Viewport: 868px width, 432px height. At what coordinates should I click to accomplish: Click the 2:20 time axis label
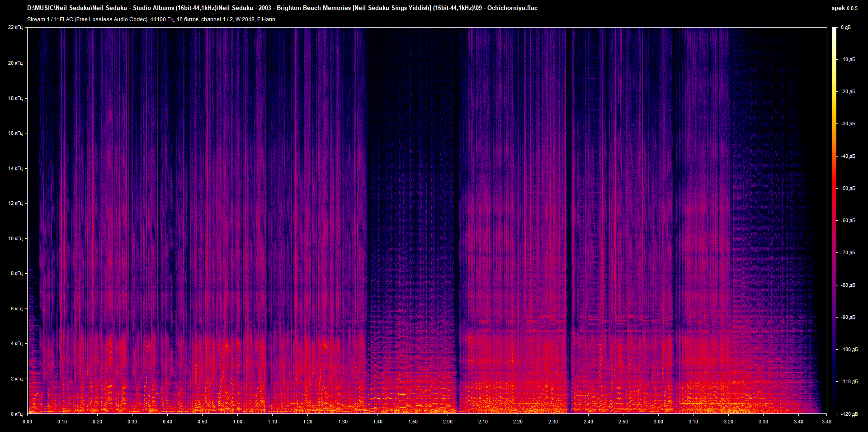[518, 422]
